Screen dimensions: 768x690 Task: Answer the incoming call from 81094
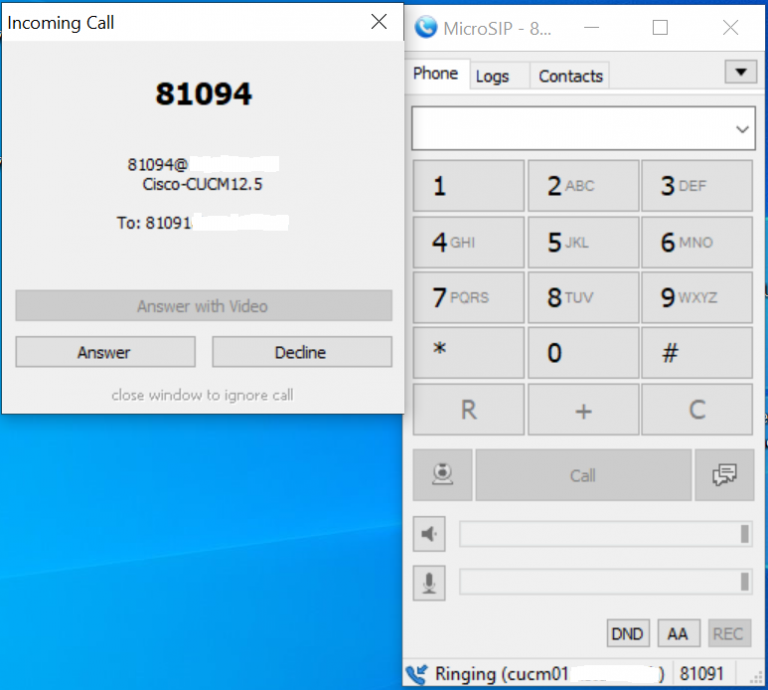coord(105,352)
